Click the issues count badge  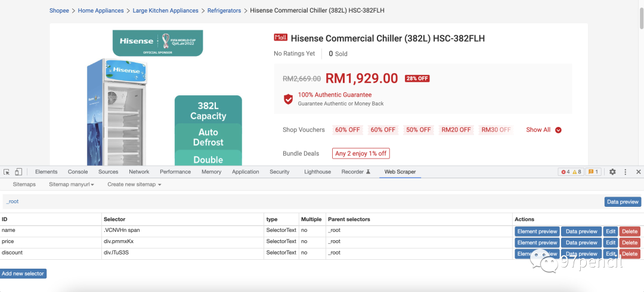pyautogui.click(x=593, y=172)
